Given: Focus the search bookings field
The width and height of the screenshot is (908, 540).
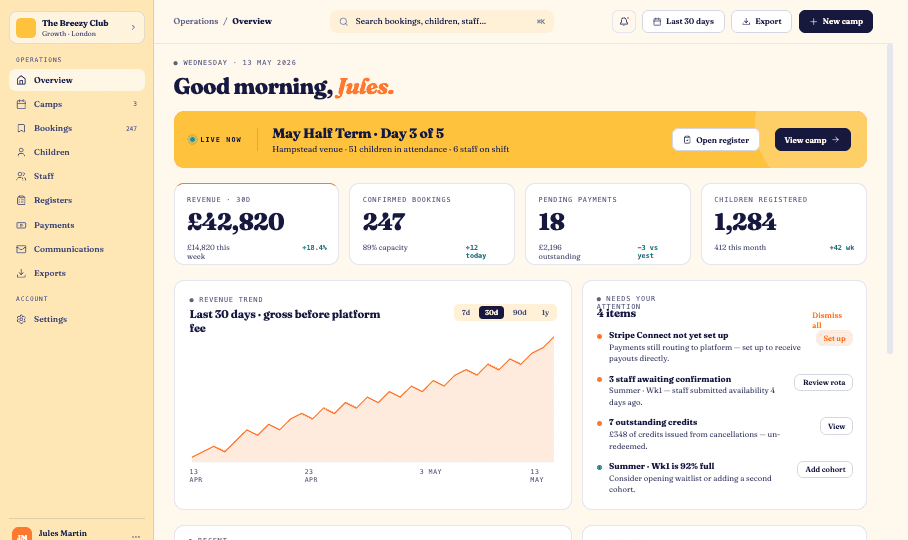Looking at the screenshot, I should click(442, 21).
